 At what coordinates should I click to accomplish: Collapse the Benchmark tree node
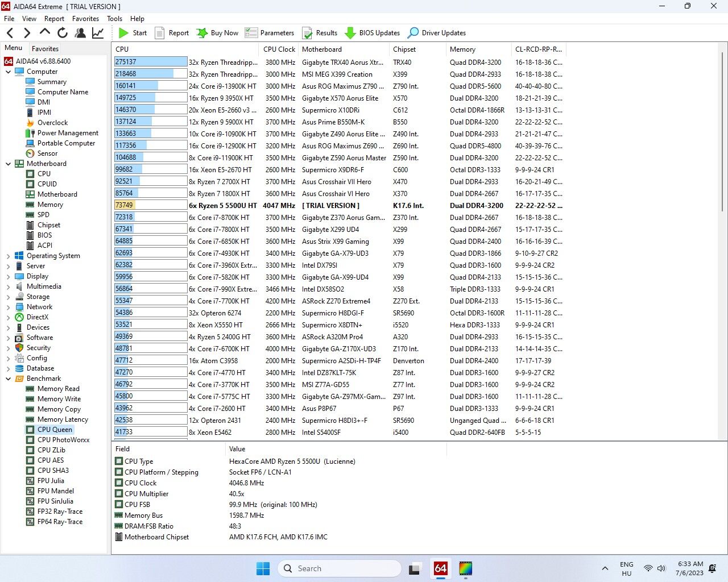pos(8,379)
